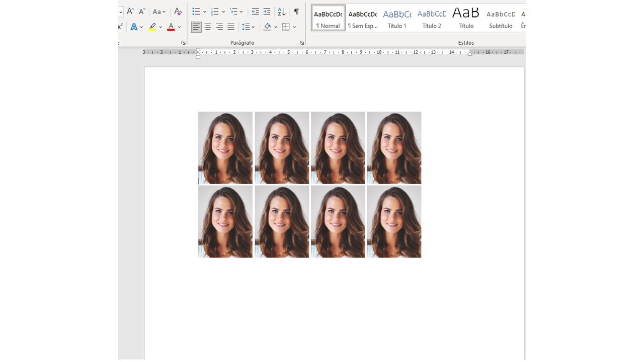Select the second photo in bottom row

pyautogui.click(x=282, y=222)
